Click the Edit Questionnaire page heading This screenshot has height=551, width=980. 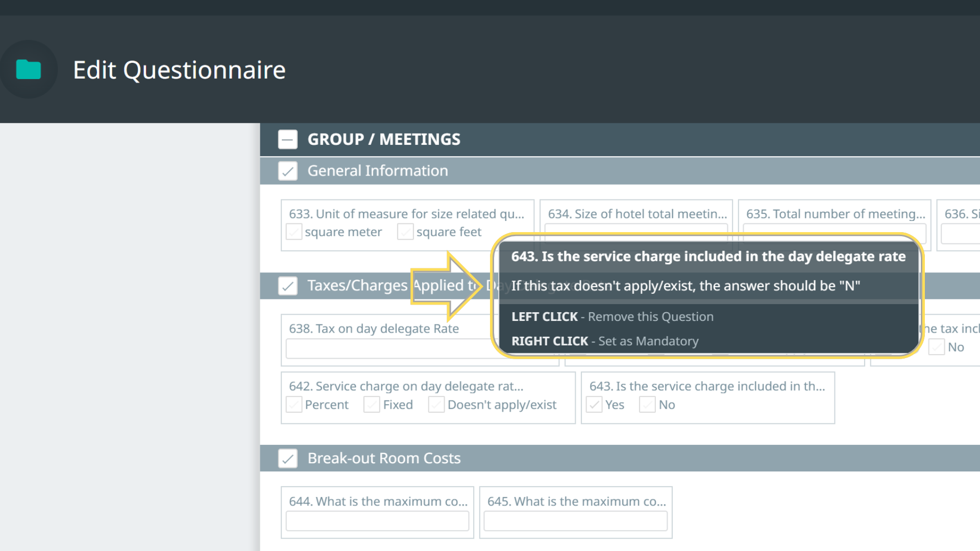[179, 70]
